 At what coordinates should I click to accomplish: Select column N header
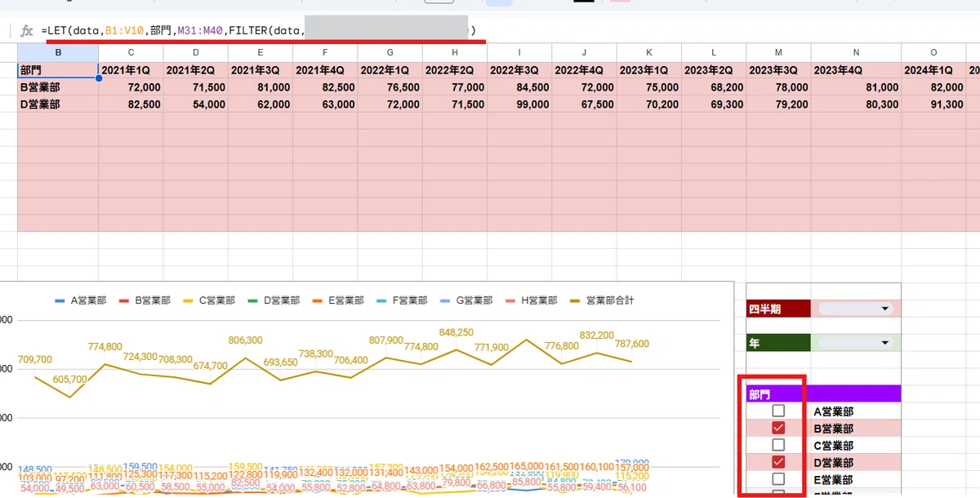pos(856,53)
